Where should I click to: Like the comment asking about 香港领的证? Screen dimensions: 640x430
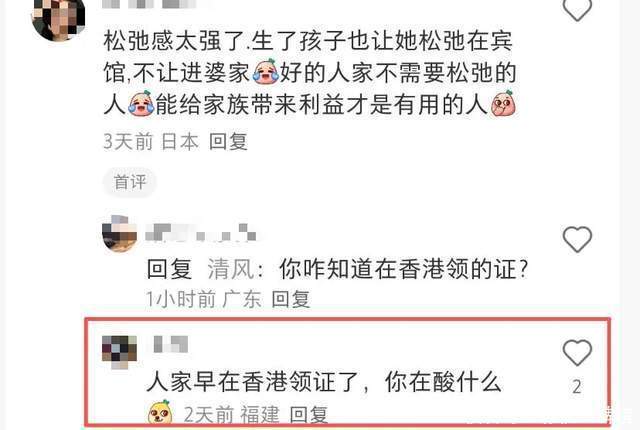(x=577, y=239)
